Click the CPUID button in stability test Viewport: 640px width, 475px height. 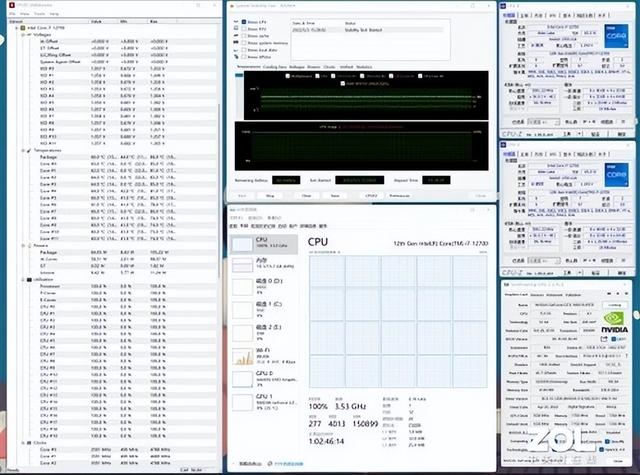(371, 197)
